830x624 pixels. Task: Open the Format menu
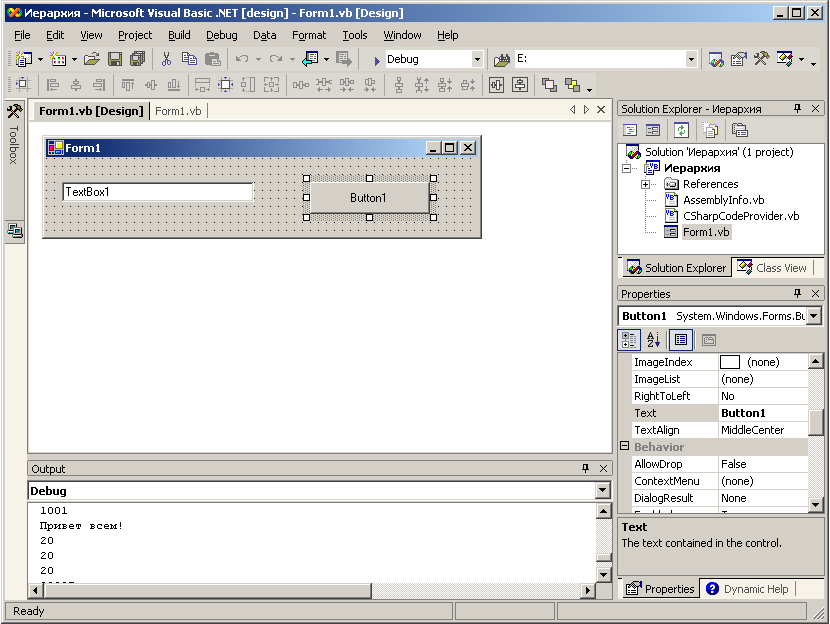coord(309,35)
